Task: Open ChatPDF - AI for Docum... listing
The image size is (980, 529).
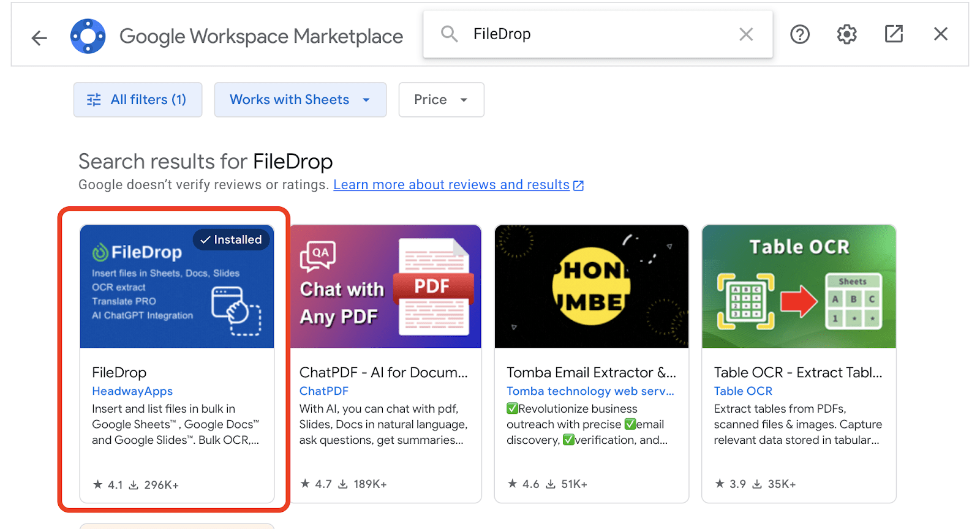Action: pyautogui.click(x=383, y=372)
